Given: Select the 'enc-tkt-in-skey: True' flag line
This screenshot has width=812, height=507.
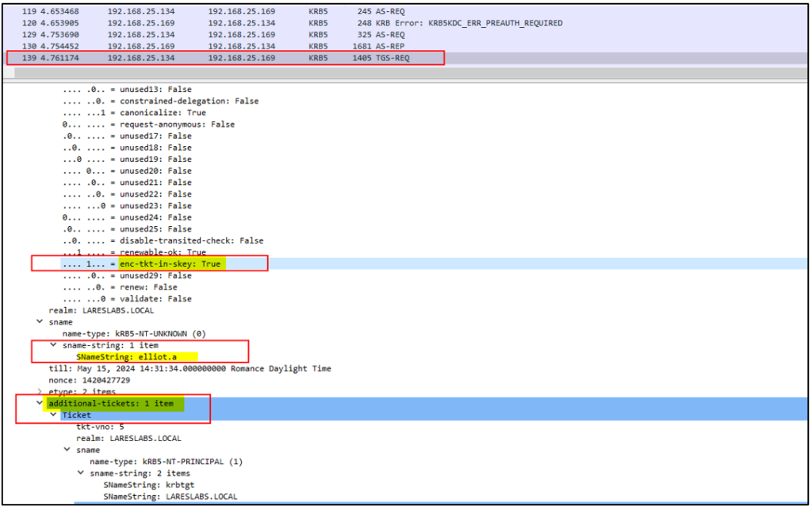Looking at the screenshot, I should [x=141, y=264].
